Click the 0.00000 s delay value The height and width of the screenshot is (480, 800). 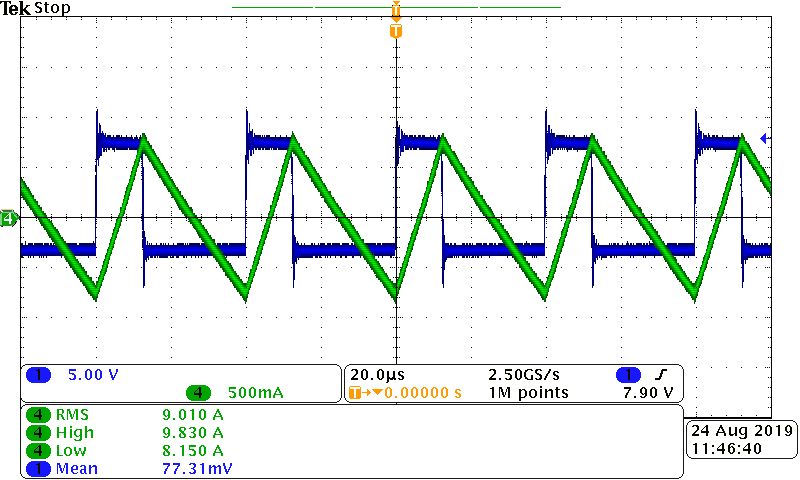pyautogui.click(x=423, y=392)
